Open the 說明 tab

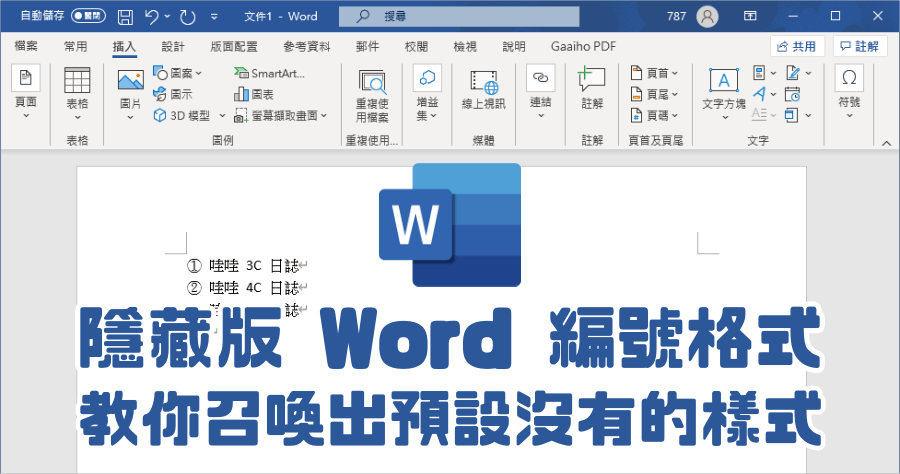click(514, 46)
